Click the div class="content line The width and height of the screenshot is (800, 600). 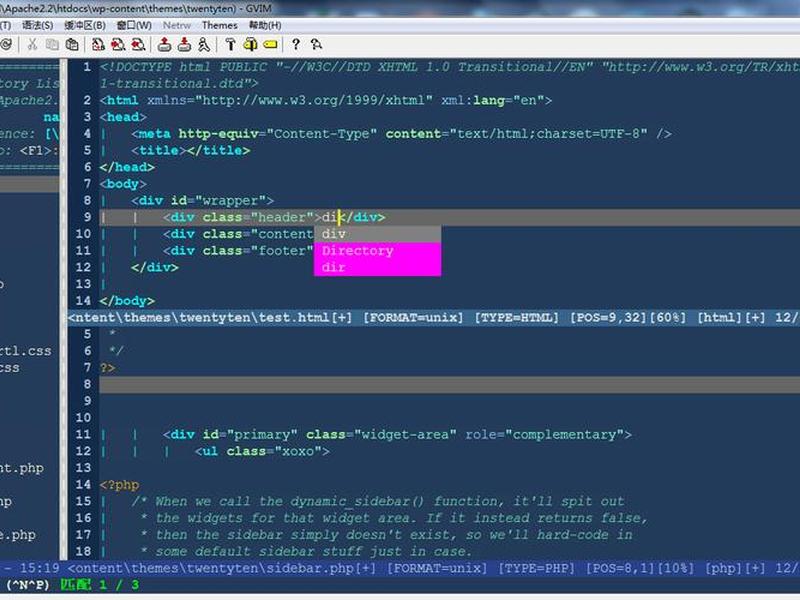(x=238, y=234)
